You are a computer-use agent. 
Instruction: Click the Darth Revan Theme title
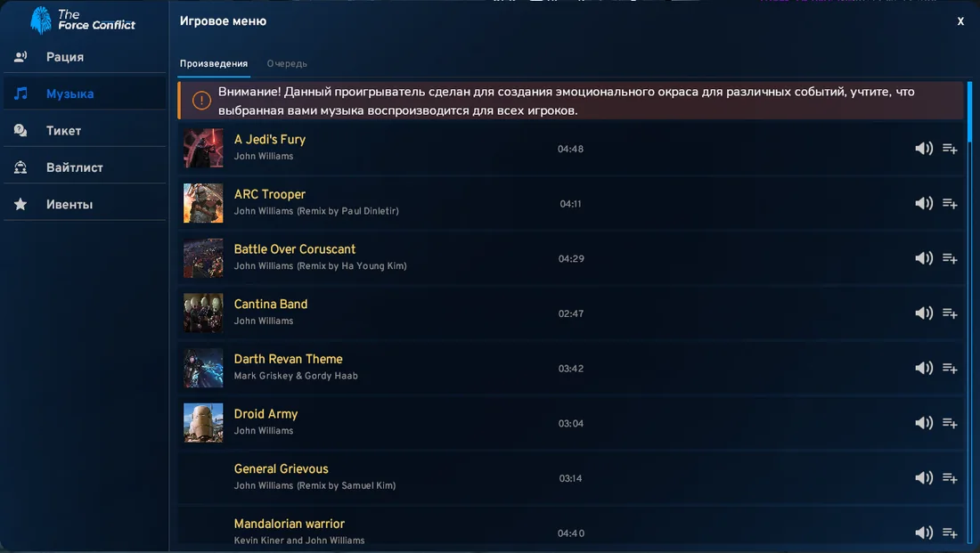[x=288, y=359]
